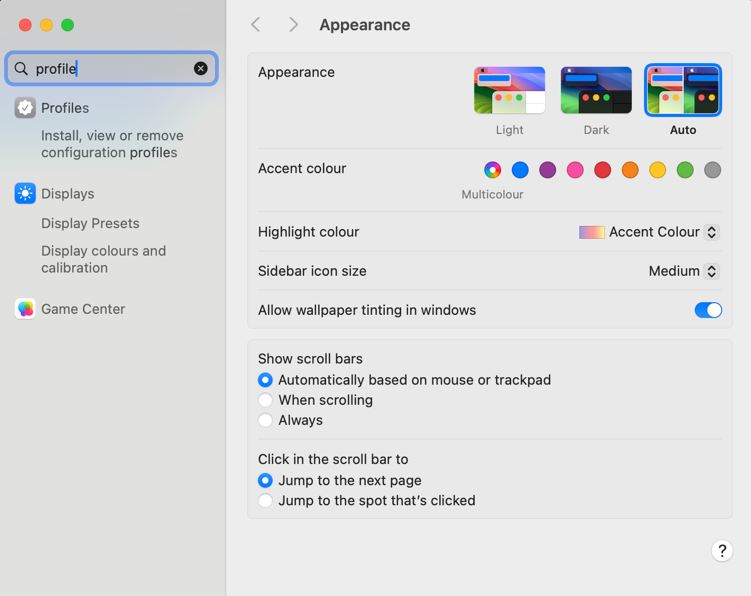Select 'Jump to the spot that's clicked'

(265, 500)
